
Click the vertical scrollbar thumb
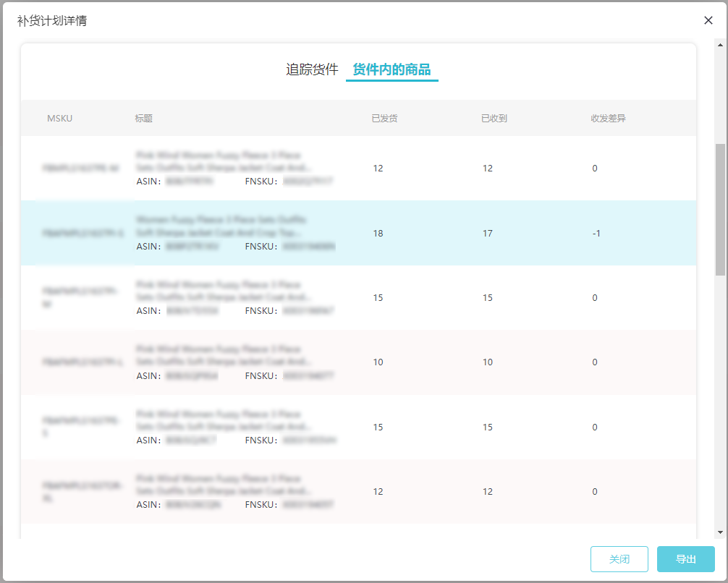click(x=719, y=210)
